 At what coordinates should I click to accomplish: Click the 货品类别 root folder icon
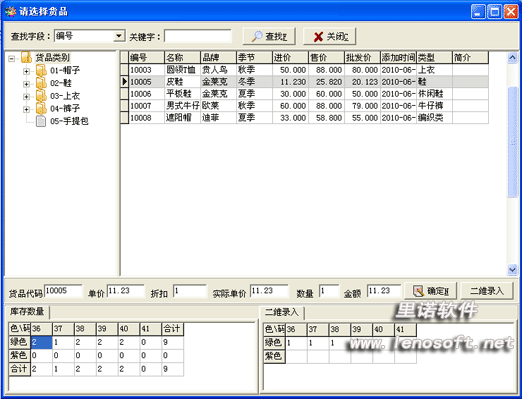(x=26, y=58)
